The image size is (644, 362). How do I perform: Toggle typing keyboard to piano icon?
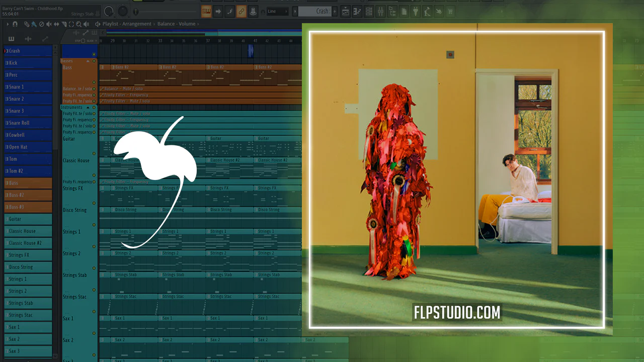(x=206, y=11)
